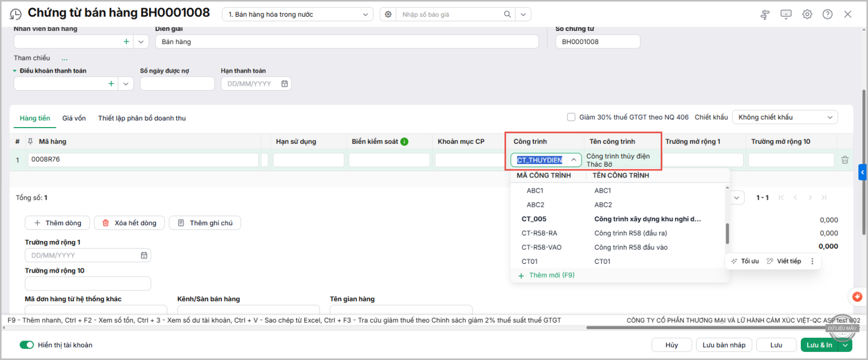Image resolution: width=868 pixels, height=360 pixels.
Task: Open the keyboard shortcuts guide icon
Action: tap(786, 15)
